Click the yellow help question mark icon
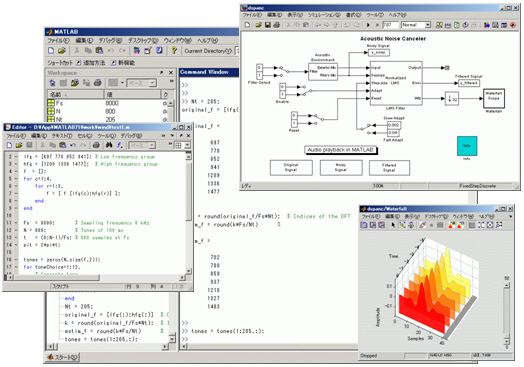The height and width of the screenshot is (367, 524). coord(174,51)
